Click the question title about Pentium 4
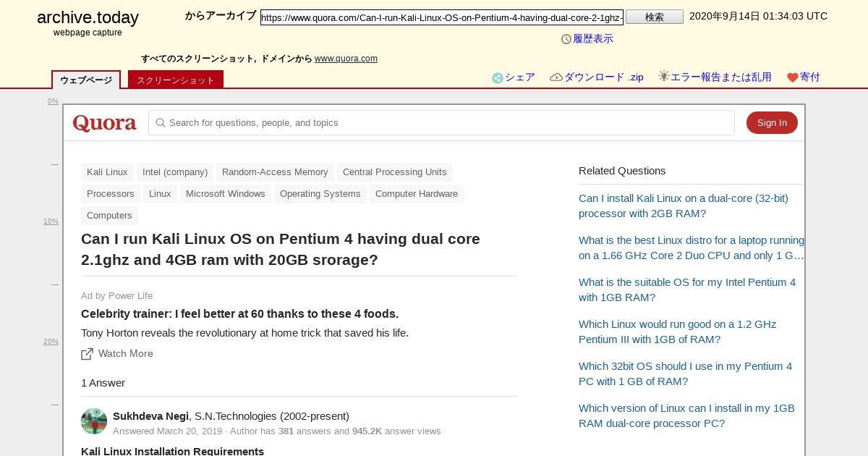This screenshot has height=456, width=868. [281, 249]
